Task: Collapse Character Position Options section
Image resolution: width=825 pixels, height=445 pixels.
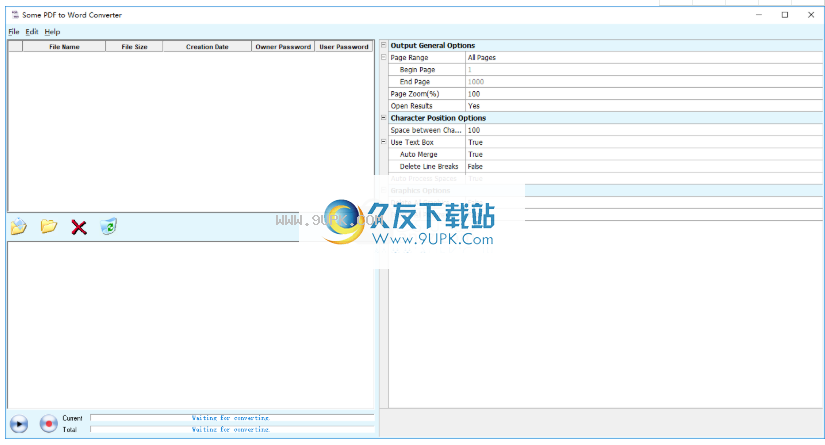Action: 384,118
